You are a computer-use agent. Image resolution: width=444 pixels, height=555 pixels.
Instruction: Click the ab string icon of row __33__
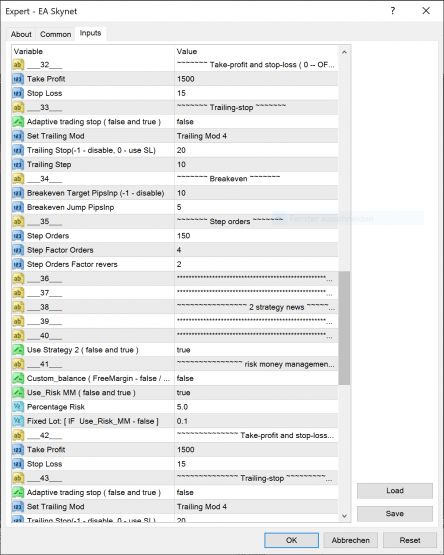coord(18,108)
